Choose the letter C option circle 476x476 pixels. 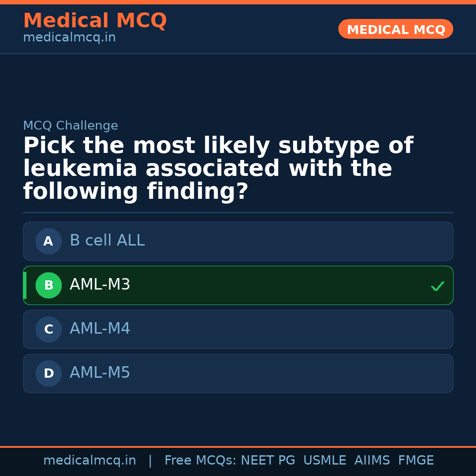[48, 329]
